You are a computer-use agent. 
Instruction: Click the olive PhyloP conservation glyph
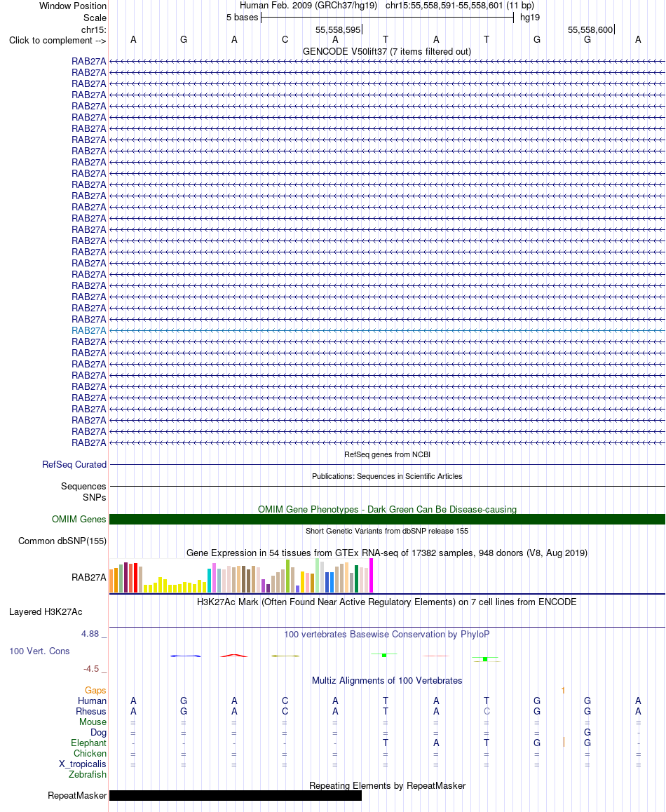pyautogui.click(x=285, y=656)
